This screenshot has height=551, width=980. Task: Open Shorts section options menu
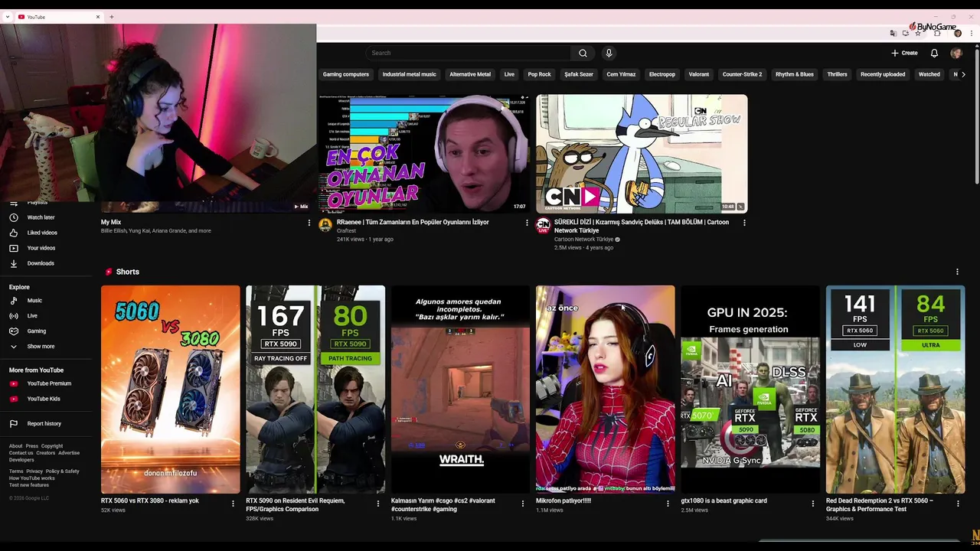[x=957, y=272]
